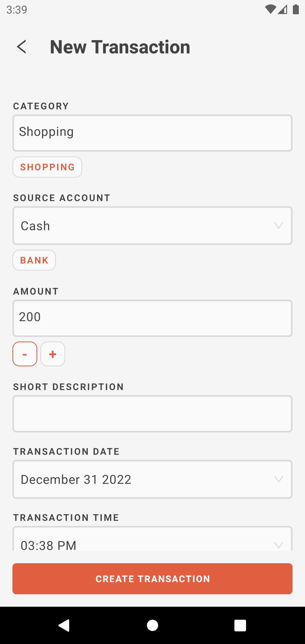Image resolution: width=305 pixels, height=644 pixels.
Task: Focus the Category text field
Action: tap(152, 133)
